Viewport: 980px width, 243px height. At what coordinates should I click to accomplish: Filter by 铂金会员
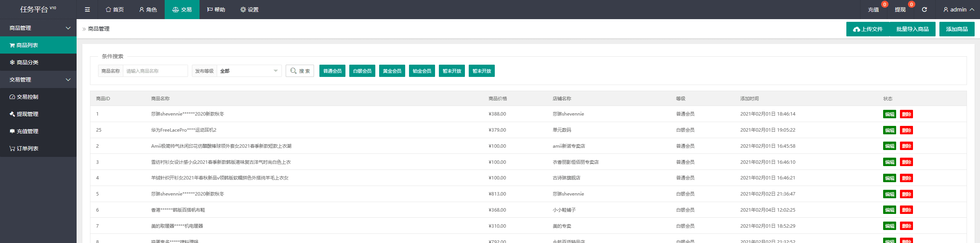pyautogui.click(x=422, y=71)
